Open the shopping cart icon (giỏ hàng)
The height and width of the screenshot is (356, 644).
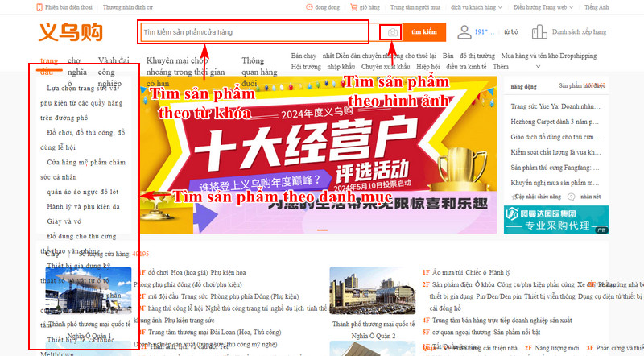point(353,7)
